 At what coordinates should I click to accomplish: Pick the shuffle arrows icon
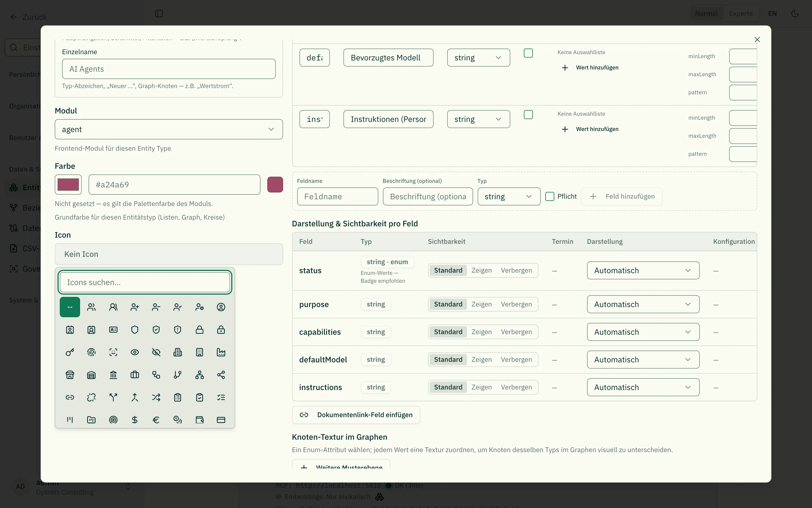156,397
